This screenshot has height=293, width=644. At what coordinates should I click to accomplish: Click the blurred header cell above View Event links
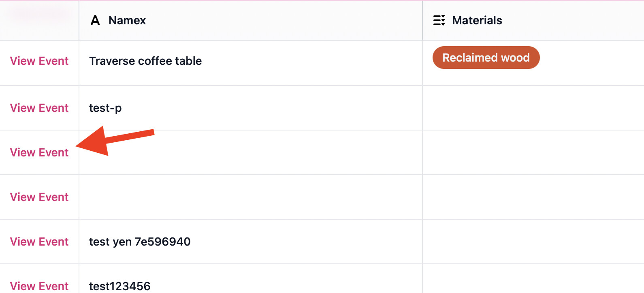[x=39, y=20]
